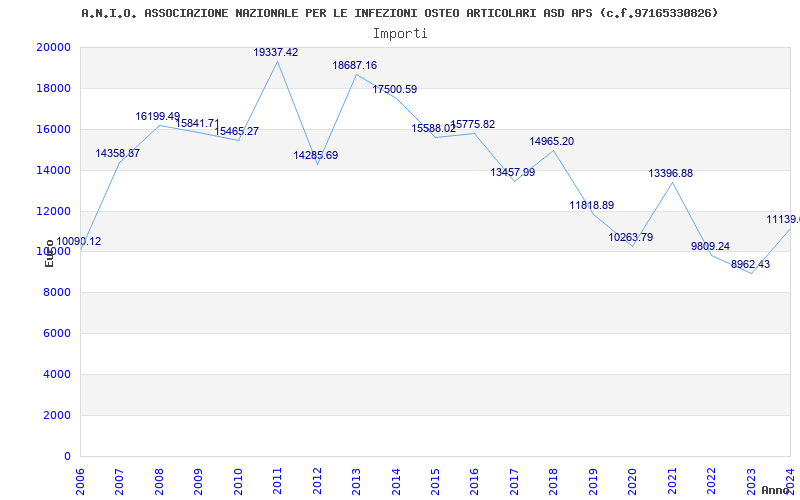Click the data label 18687.16
Screen dimensions: 800x500
355,65
